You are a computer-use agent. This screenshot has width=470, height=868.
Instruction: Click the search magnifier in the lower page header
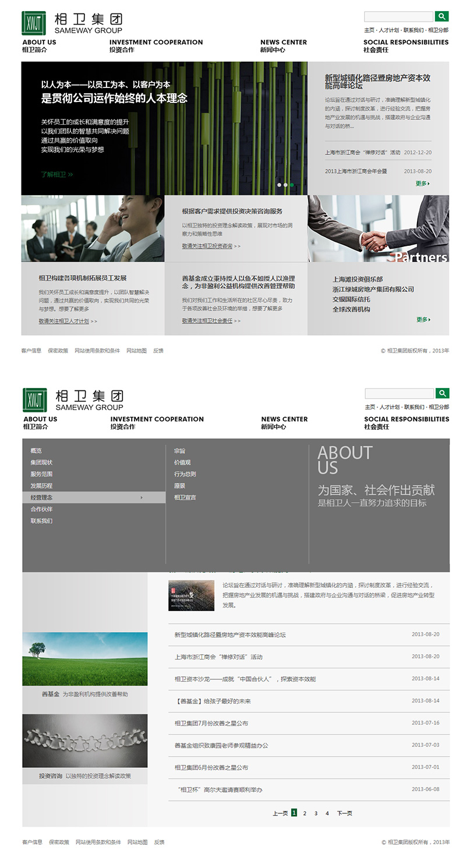click(442, 393)
